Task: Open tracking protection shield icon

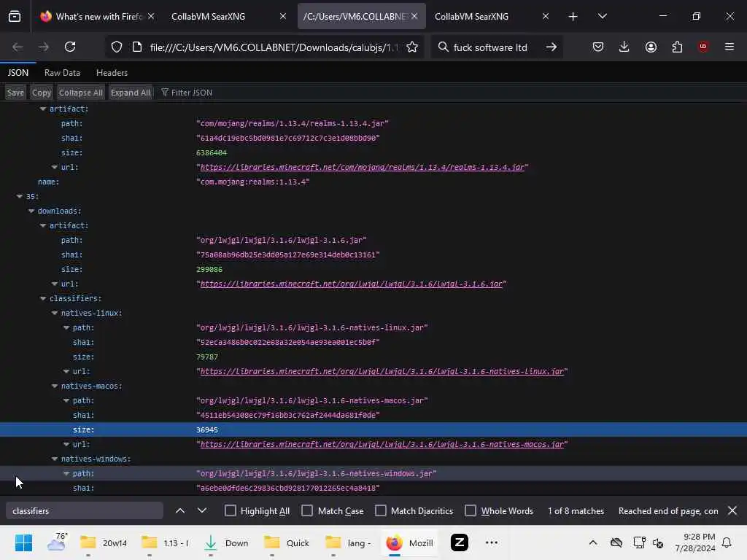Action: 117,47
